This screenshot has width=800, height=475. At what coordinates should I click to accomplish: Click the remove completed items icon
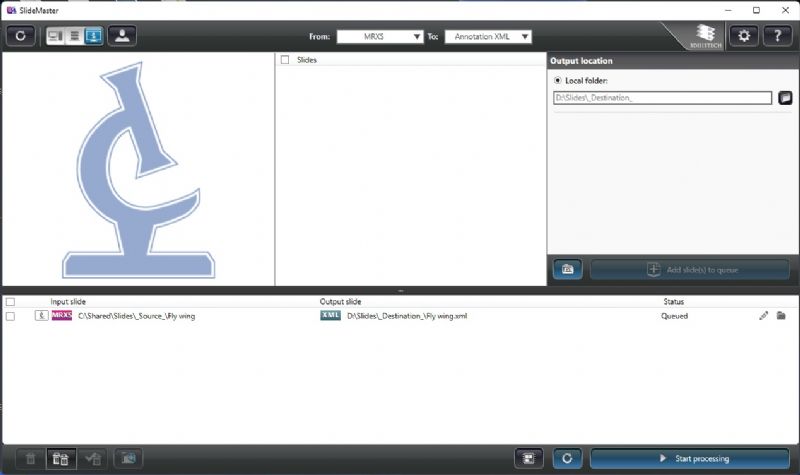click(x=92, y=458)
